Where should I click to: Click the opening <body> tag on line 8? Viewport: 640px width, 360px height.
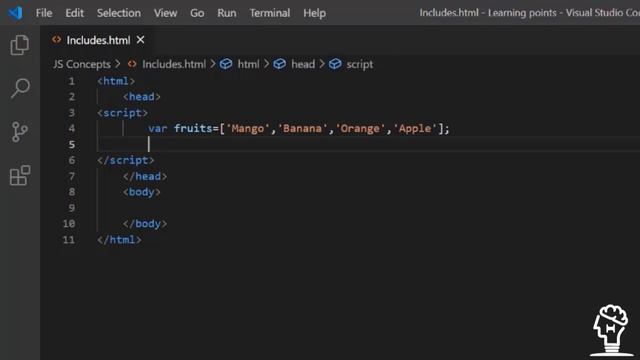click(142, 192)
